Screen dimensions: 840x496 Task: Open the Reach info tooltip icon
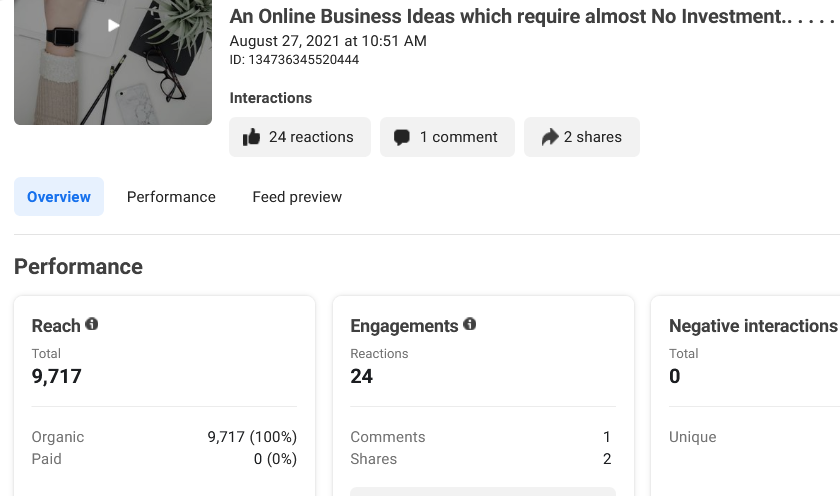[x=92, y=324]
